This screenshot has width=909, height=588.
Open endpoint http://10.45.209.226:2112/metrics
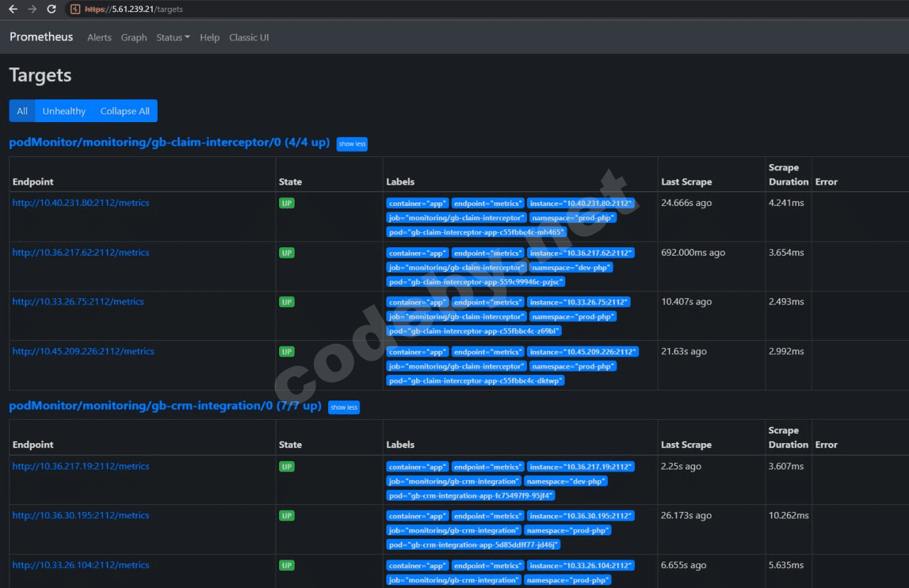coord(83,352)
